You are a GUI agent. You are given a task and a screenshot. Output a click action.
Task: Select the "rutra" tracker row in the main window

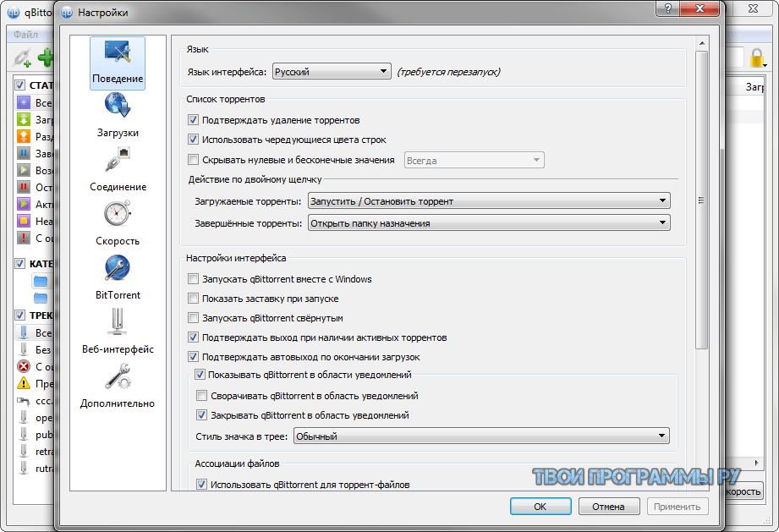coord(36,469)
